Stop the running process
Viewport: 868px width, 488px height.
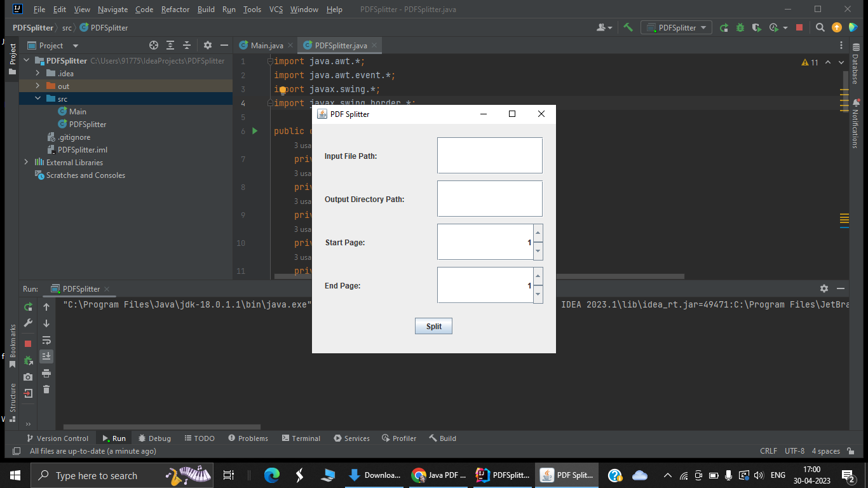coord(799,27)
